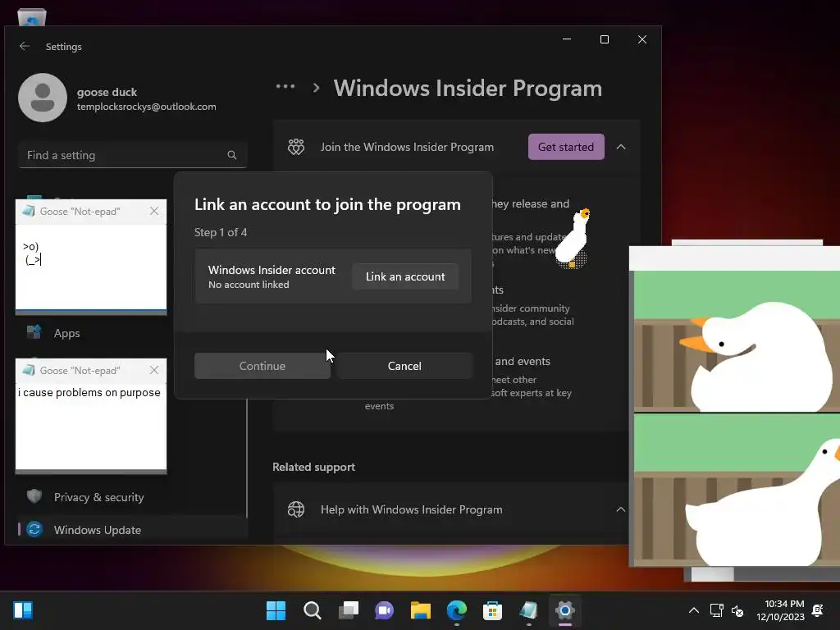840x630 pixels.
Task: Open Privacy & security in sidebar
Action: 98,497
